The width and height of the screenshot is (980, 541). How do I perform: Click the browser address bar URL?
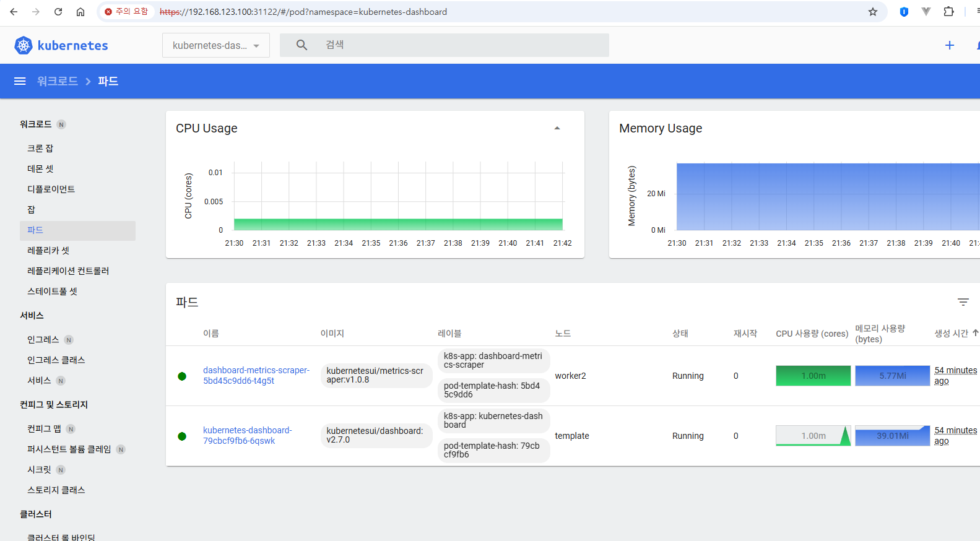303,12
